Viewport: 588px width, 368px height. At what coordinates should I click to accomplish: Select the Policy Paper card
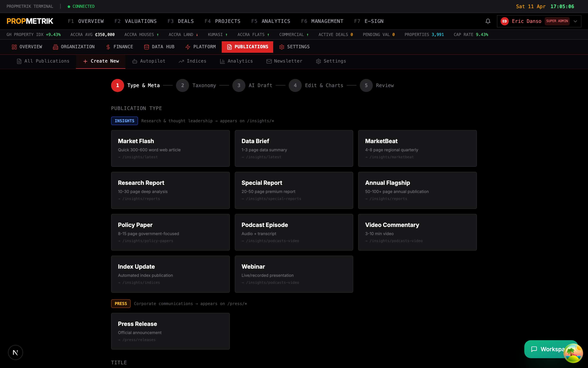coord(170,232)
